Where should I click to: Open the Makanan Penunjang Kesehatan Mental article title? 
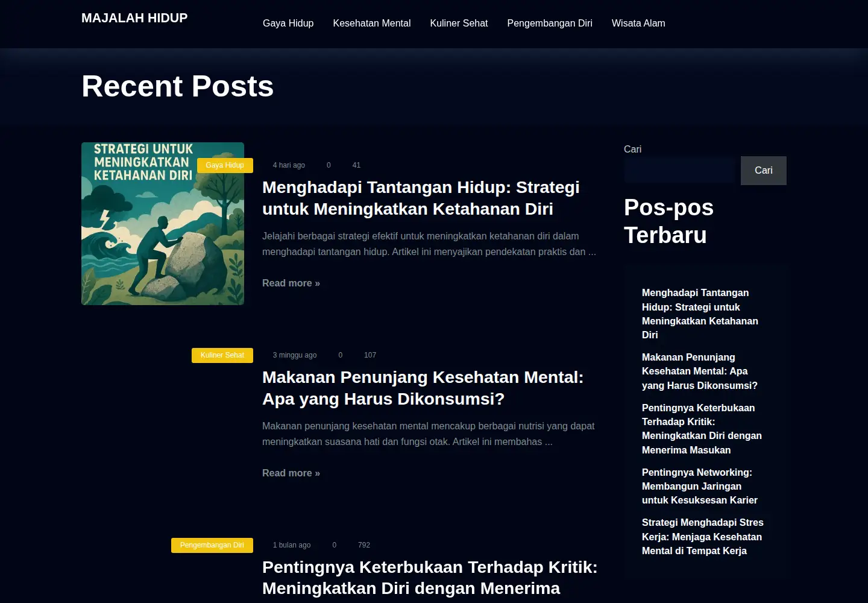coord(423,388)
